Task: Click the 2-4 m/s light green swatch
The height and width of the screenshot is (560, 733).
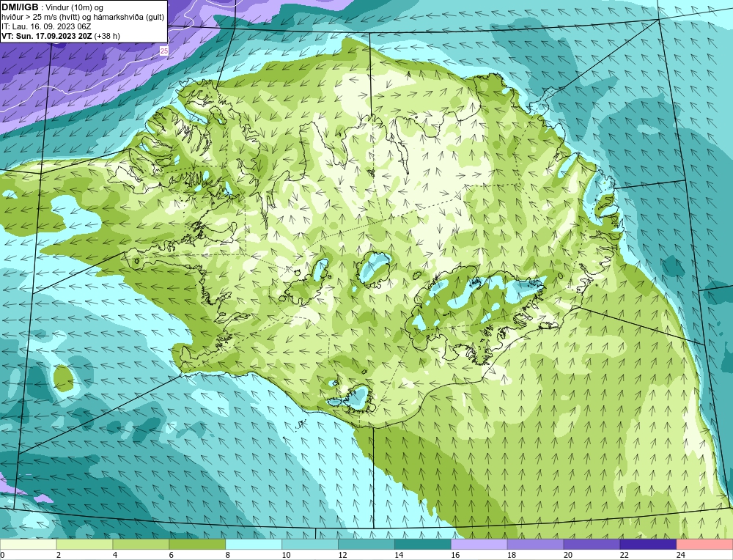Action: [x=84, y=545]
